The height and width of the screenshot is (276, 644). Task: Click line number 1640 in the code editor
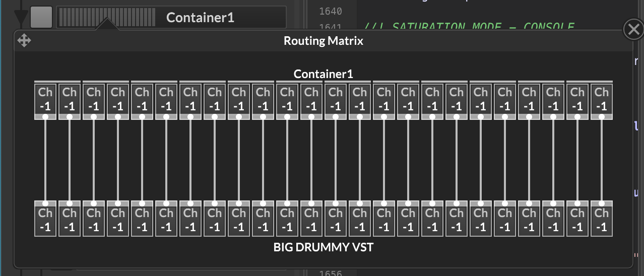click(x=331, y=11)
